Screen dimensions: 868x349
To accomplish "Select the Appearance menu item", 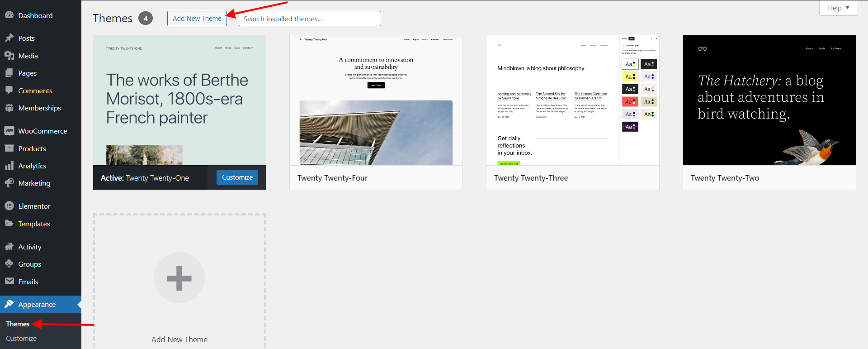I will tap(41, 304).
